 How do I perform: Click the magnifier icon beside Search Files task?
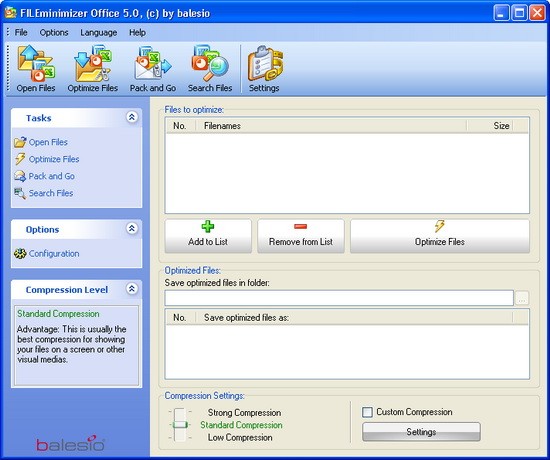(20, 193)
